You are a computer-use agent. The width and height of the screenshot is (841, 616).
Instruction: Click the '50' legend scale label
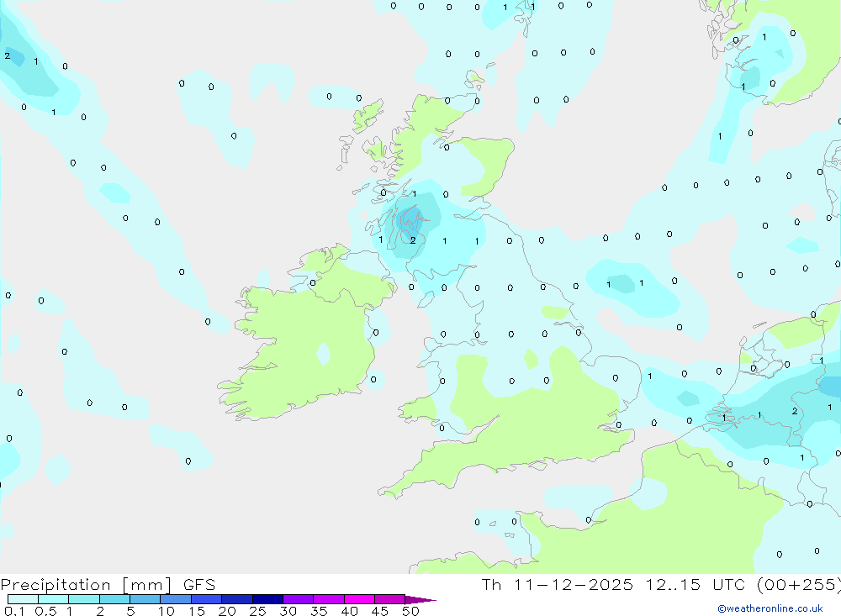(x=410, y=611)
